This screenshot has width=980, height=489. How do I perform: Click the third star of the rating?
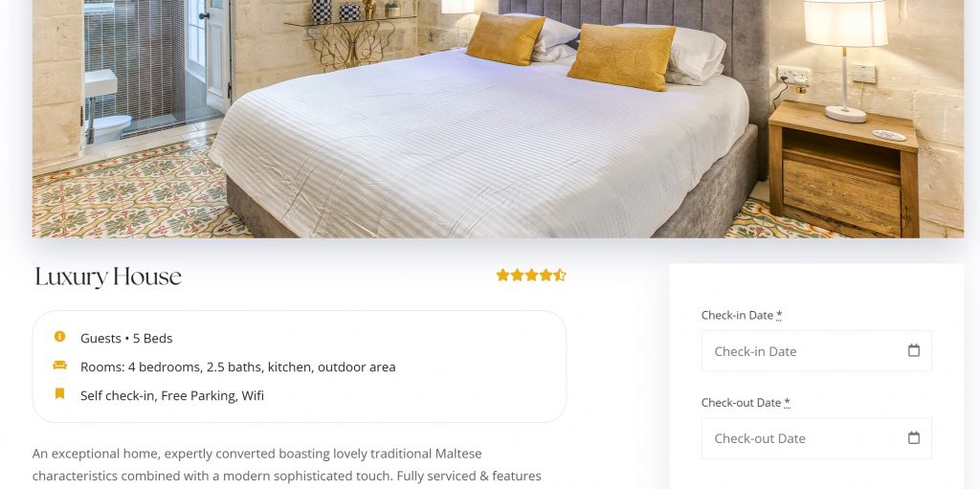(x=531, y=276)
